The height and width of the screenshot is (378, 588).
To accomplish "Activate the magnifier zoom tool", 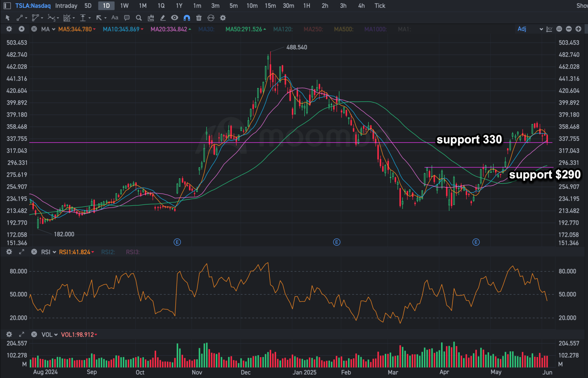I will (139, 18).
